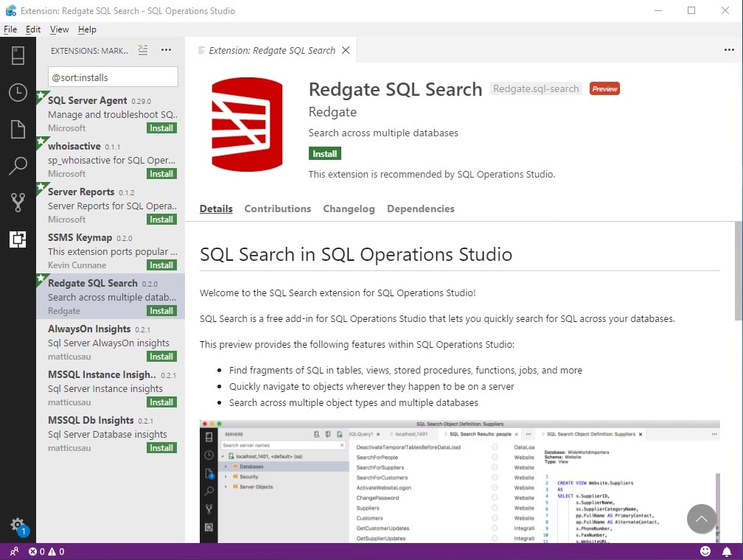
Task: Click 'Search across multiple databases' description in header
Action: (383, 133)
